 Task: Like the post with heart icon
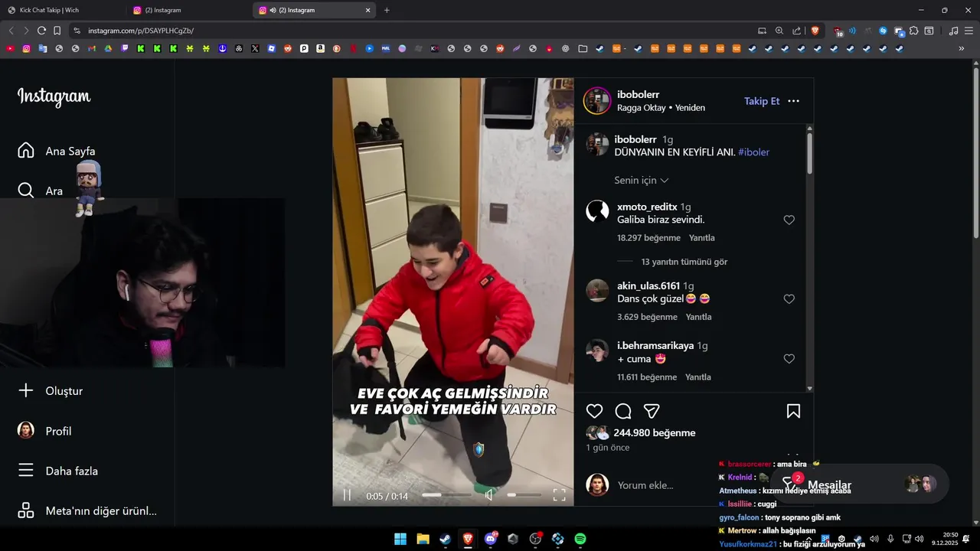pos(595,411)
